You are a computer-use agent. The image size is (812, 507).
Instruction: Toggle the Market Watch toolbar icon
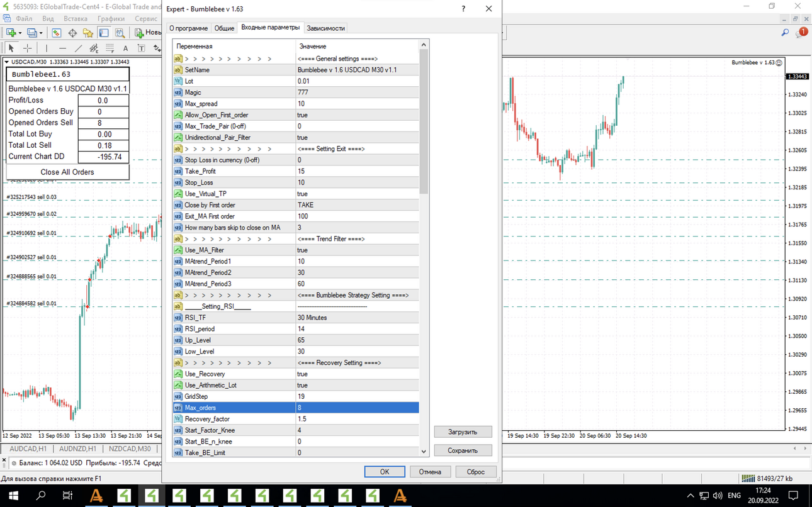coord(57,33)
